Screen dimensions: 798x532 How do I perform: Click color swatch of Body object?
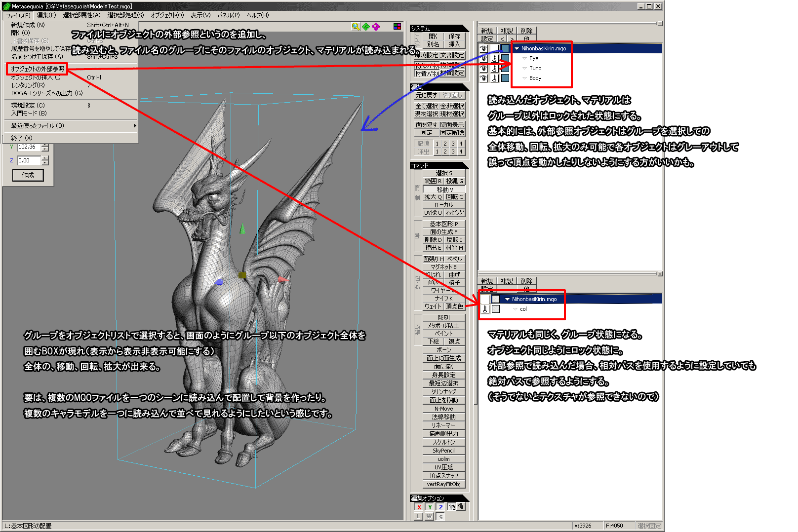coord(505,78)
